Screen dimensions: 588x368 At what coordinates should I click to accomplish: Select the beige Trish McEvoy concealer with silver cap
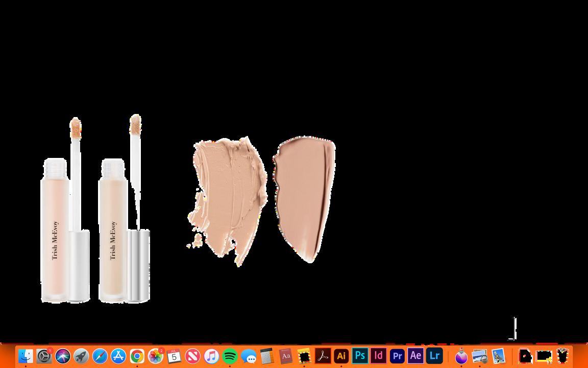pyautogui.click(x=124, y=209)
